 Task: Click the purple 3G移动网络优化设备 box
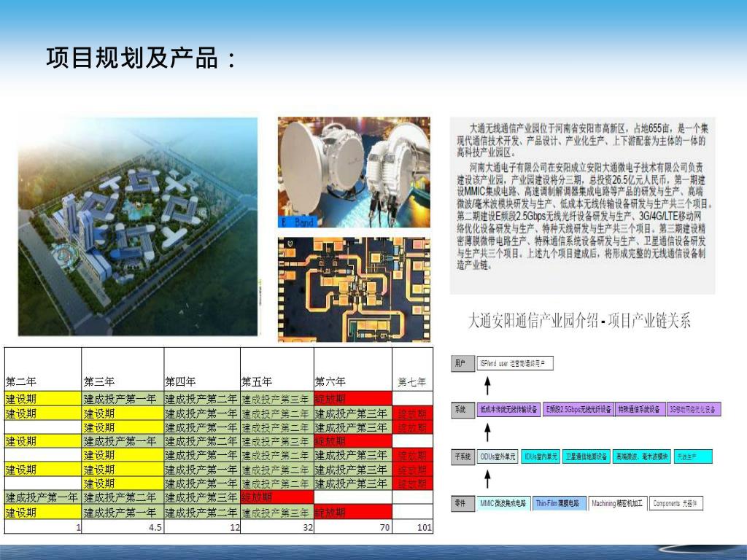(694, 409)
